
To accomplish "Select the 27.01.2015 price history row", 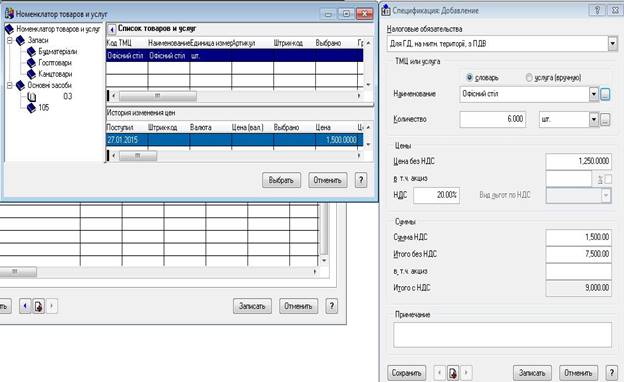I will pyautogui.click(x=234, y=140).
